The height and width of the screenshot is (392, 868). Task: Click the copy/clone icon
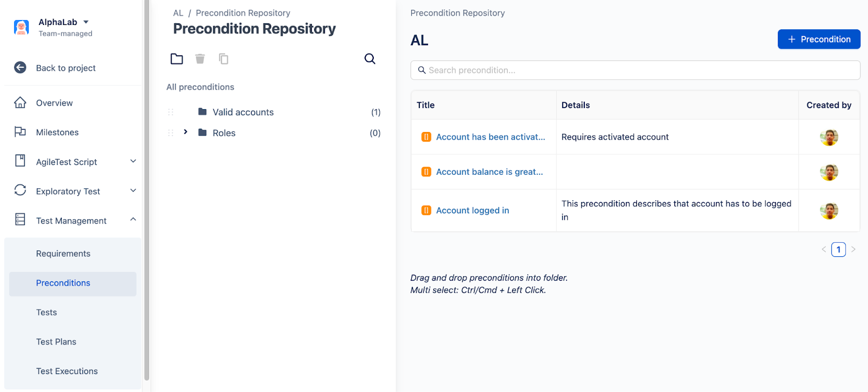tap(224, 59)
